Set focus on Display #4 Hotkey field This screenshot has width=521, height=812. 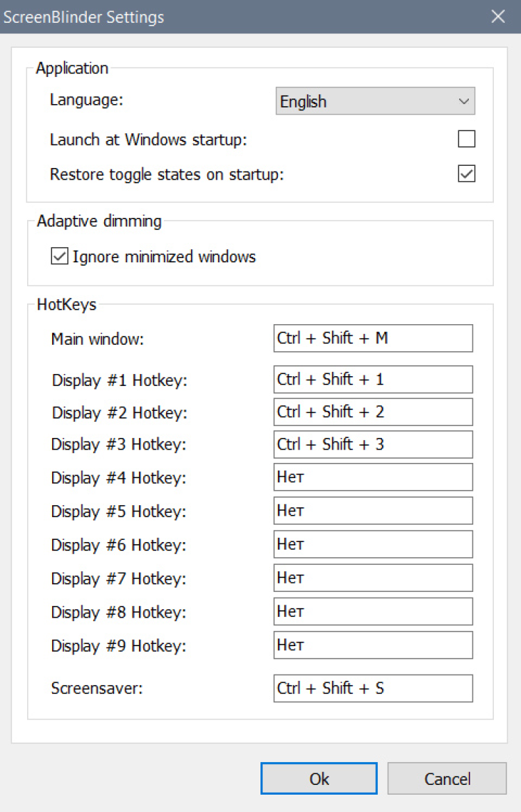click(x=373, y=477)
